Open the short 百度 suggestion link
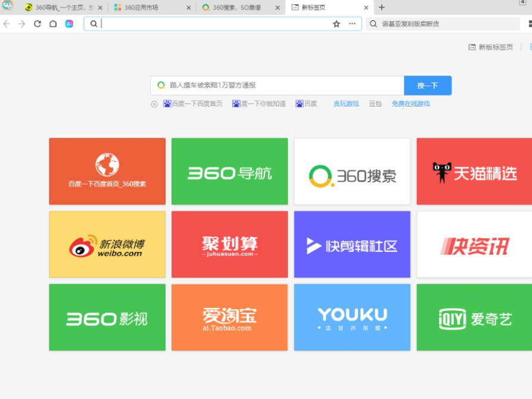The width and height of the screenshot is (532, 399). [306, 104]
